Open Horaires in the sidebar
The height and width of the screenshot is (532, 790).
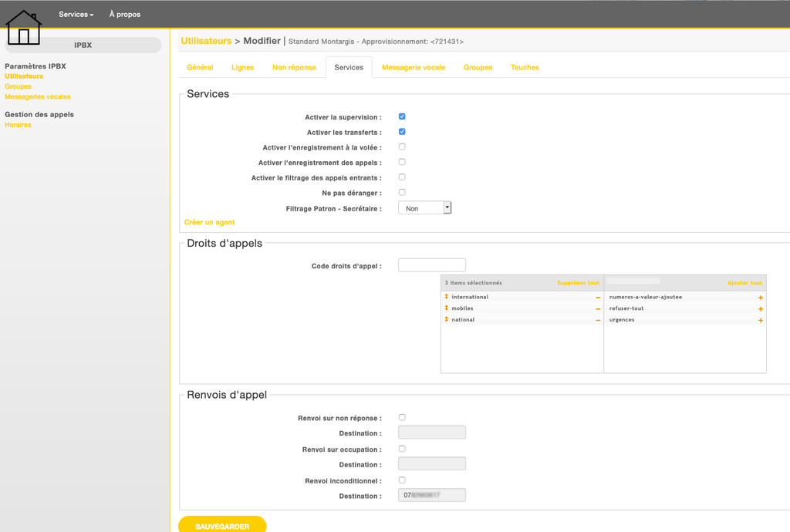[18, 125]
